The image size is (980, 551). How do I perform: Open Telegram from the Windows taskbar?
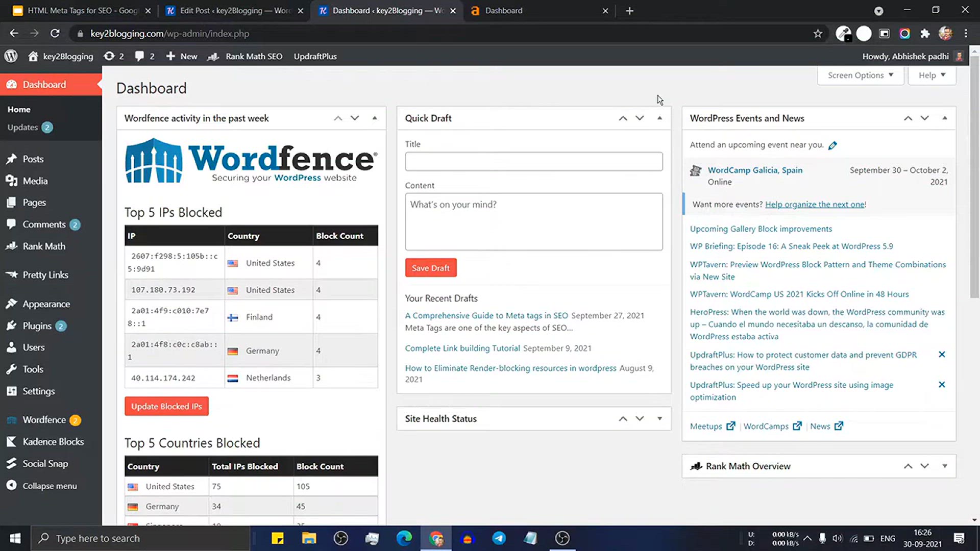pyautogui.click(x=499, y=538)
